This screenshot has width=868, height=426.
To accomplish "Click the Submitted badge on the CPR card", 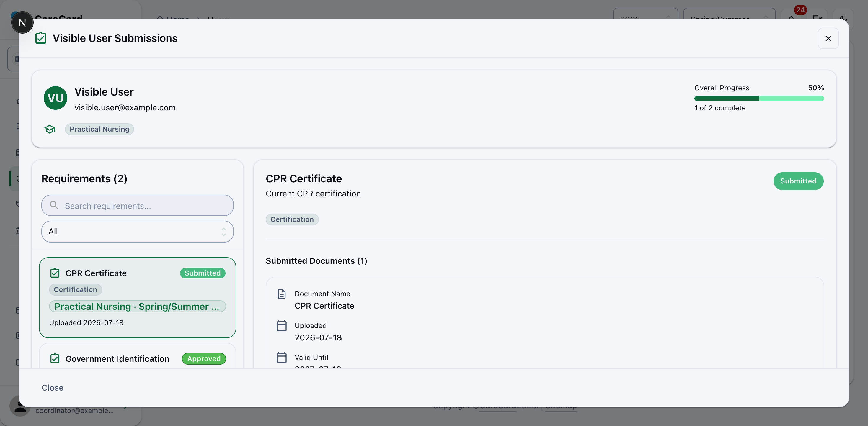I will coord(203,273).
